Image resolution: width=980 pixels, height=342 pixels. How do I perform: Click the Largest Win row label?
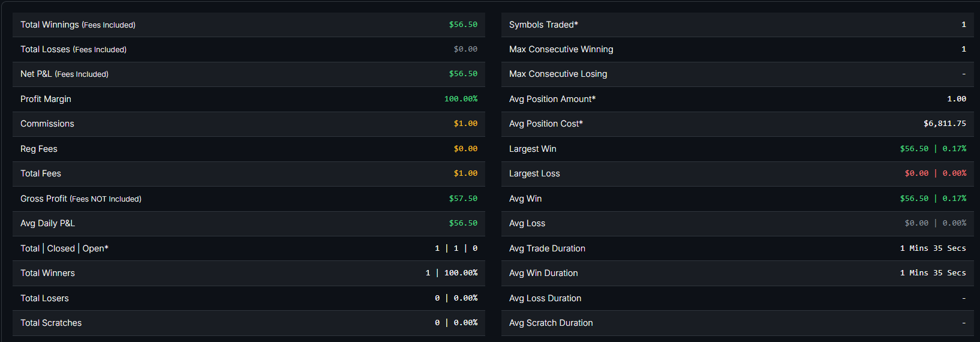(533, 149)
